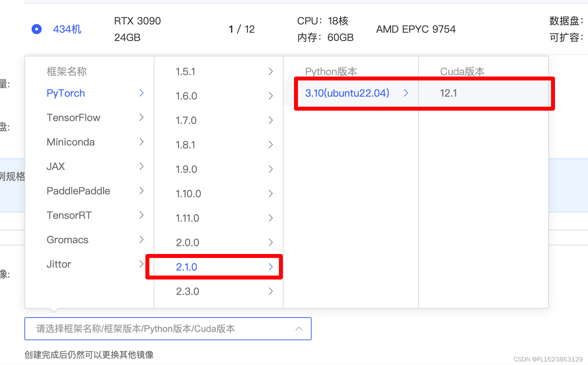Select the 434机 server radio button
Viewport: 588px width, 365px height.
coord(36,29)
